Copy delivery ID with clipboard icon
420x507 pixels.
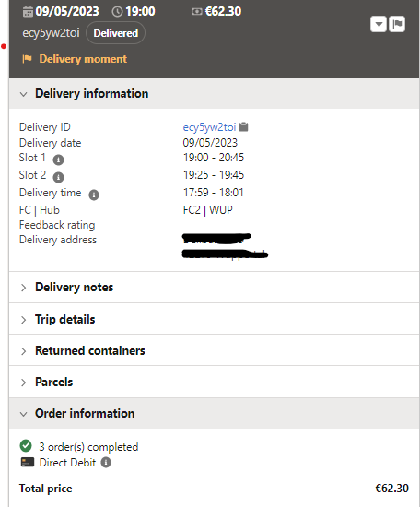243,127
